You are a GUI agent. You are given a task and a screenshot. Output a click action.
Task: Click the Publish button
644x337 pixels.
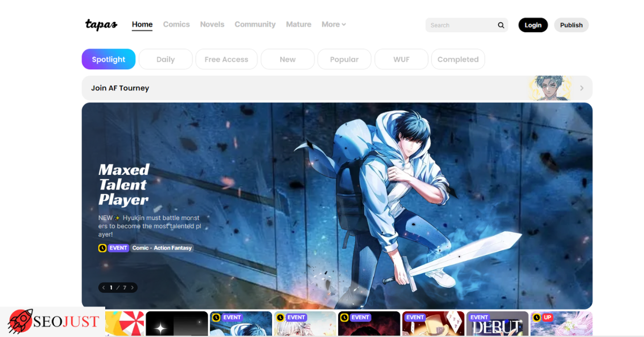pos(571,25)
